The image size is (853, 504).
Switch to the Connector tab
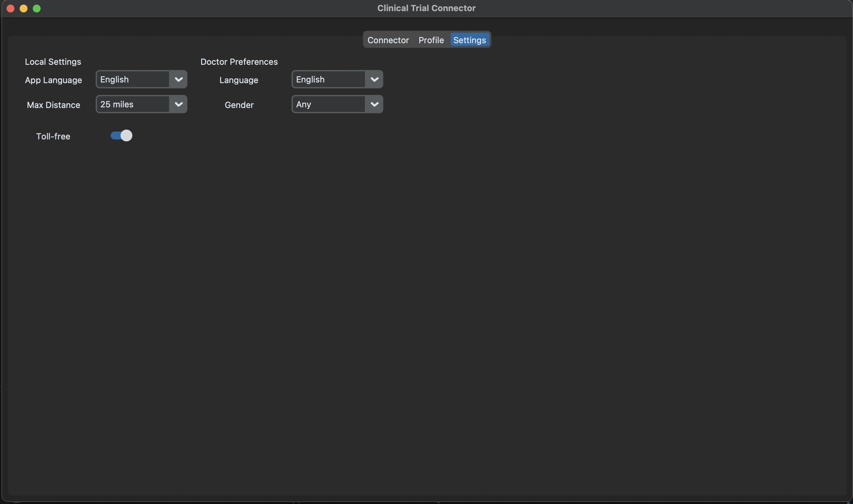pos(388,40)
